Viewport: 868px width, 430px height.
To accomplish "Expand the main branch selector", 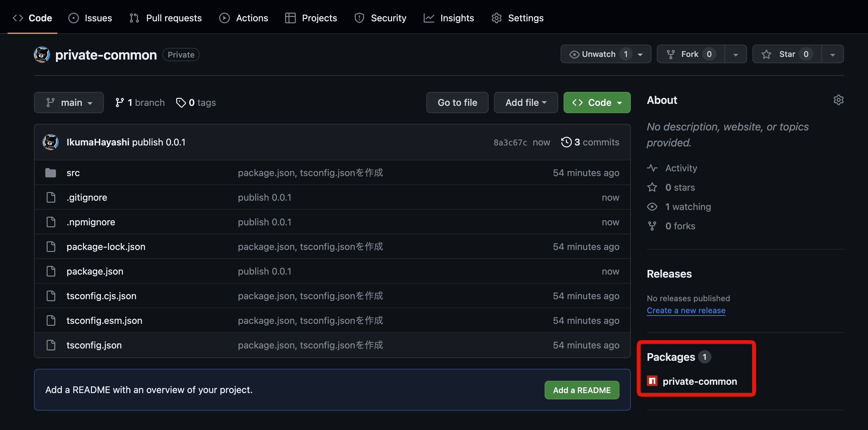I will coord(69,103).
